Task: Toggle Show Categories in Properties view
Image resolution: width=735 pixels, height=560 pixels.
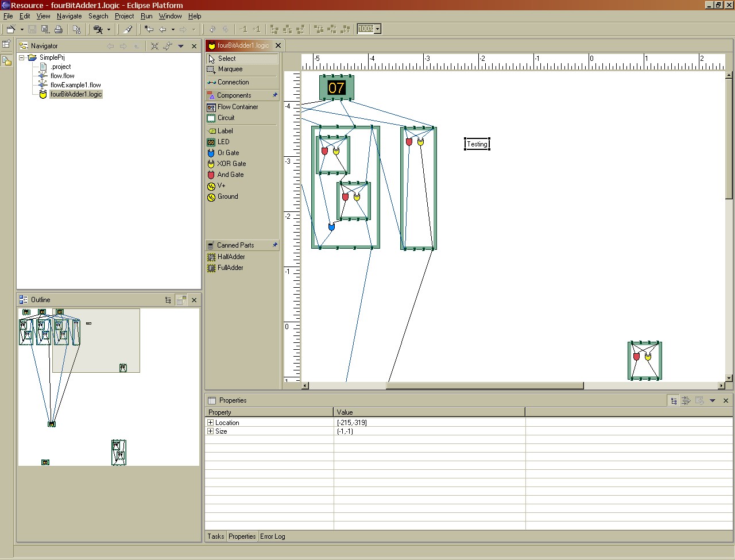Action: (674, 401)
